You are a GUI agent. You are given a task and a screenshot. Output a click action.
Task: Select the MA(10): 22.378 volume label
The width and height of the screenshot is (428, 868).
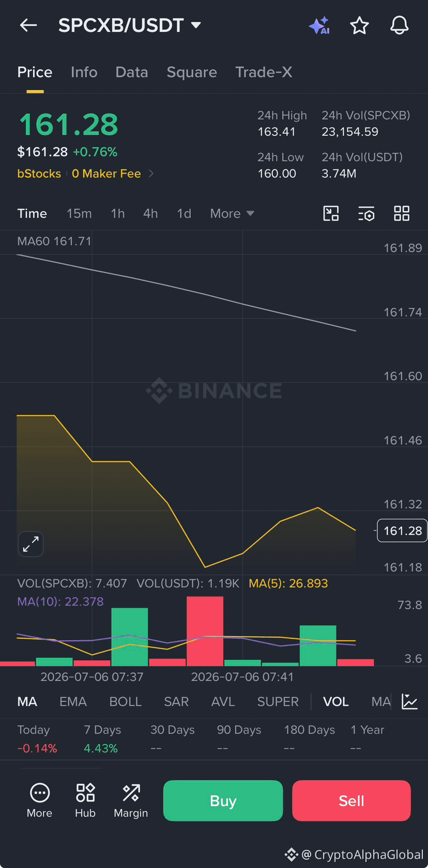(60, 602)
